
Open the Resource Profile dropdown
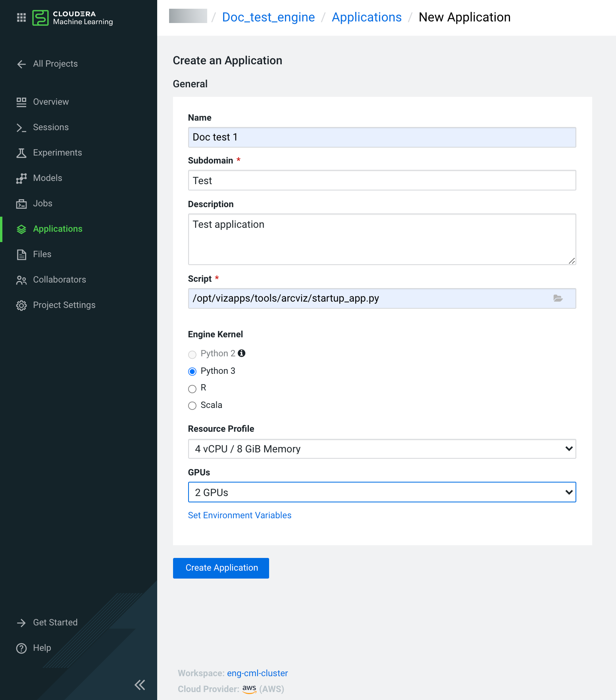[x=382, y=449]
